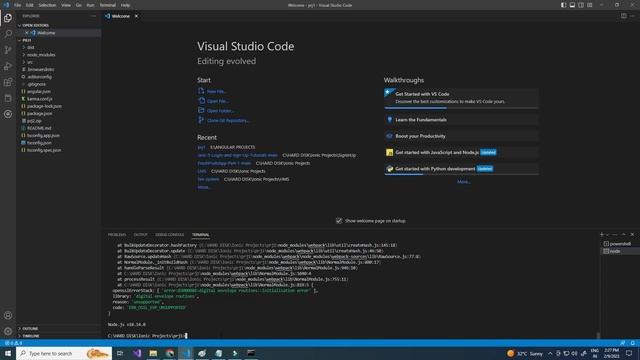Click the split editor icon at top right

pos(623,16)
